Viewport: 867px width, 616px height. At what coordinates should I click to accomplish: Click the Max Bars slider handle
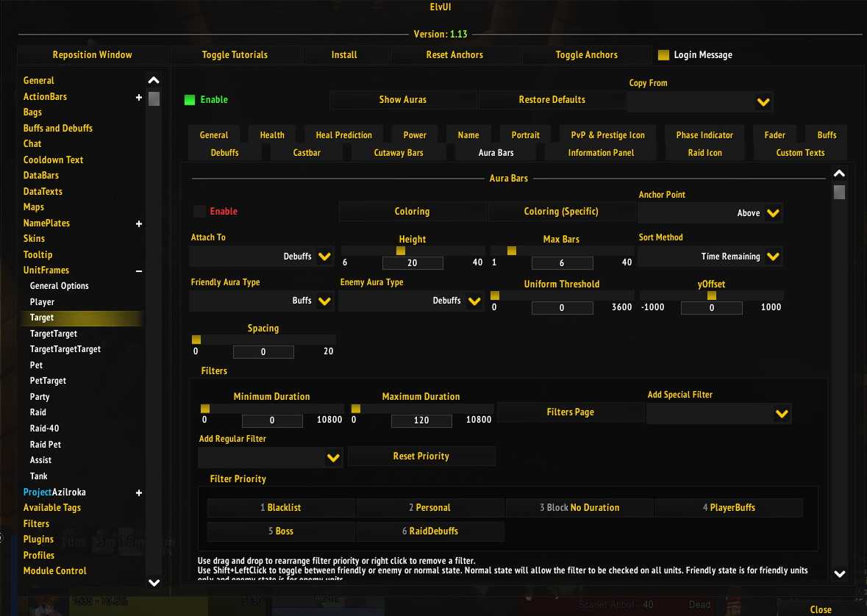click(512, 251)
